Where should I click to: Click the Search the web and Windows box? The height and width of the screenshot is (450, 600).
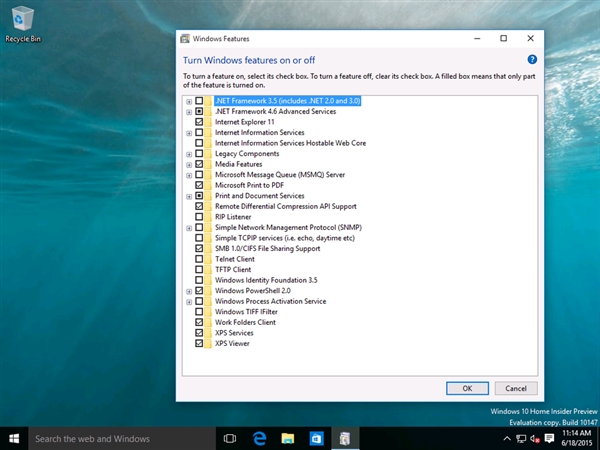pyautogui.click(x=122, y=439)
